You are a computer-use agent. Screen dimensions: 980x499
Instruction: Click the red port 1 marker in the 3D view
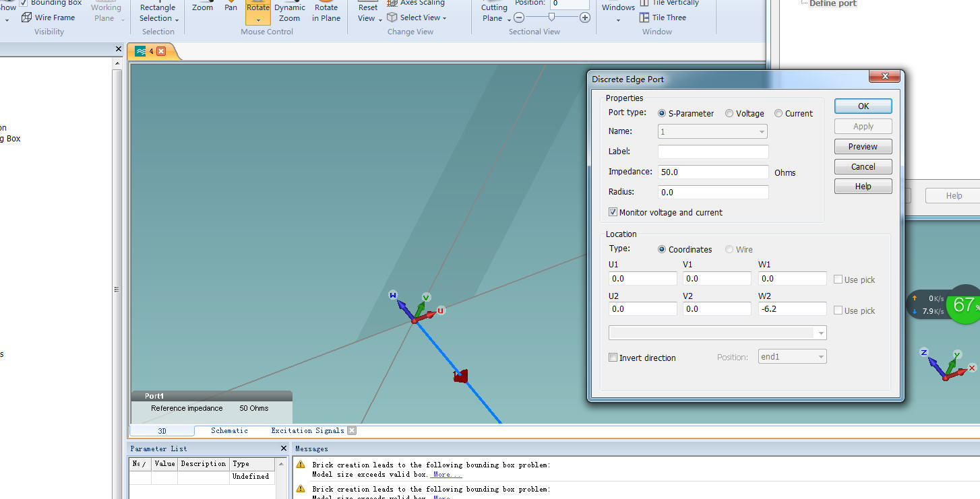coord(461,376)
